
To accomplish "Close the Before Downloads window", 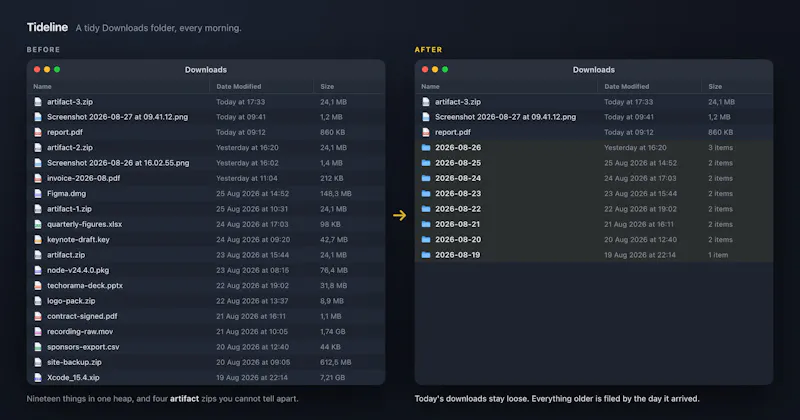I will [x=37, y=69].
